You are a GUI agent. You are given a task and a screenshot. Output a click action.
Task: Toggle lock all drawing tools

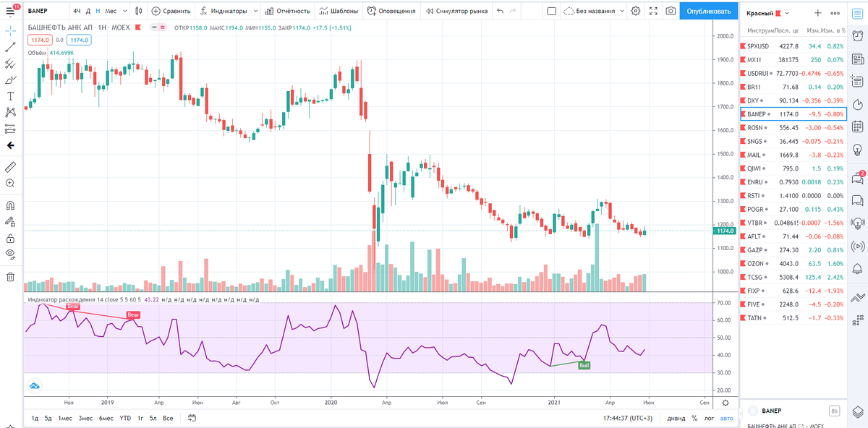(x=10, y=238)
